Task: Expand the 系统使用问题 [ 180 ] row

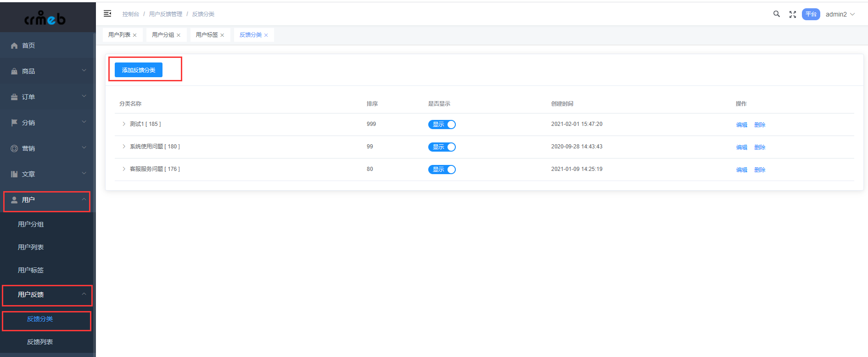Action: pos(124,147)
